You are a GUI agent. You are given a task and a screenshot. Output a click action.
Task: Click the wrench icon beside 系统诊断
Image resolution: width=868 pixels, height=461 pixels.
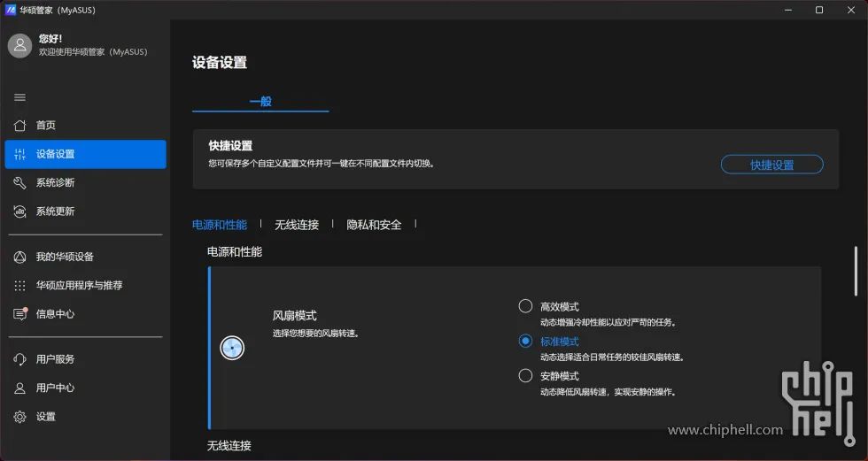19,183
